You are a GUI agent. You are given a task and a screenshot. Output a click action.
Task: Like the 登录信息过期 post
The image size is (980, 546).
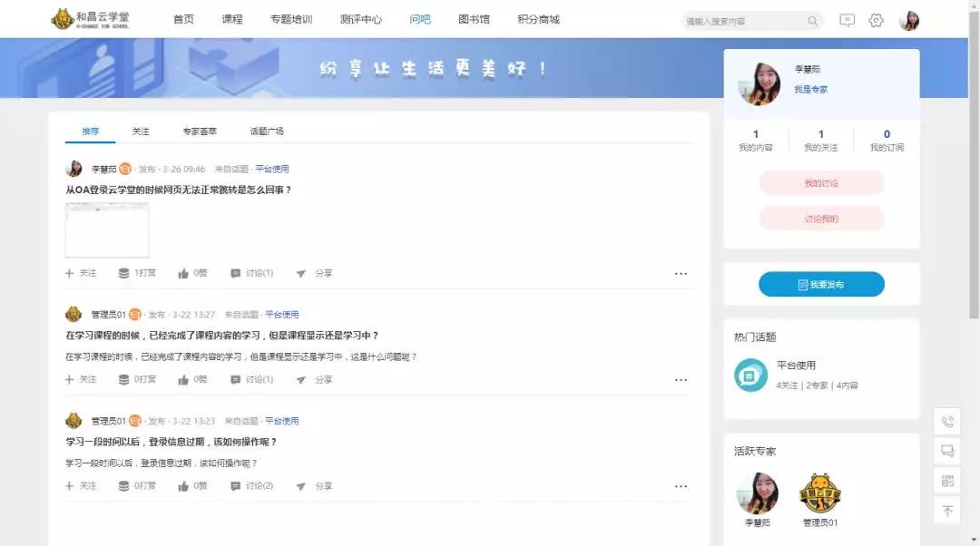tap(184, 485)
